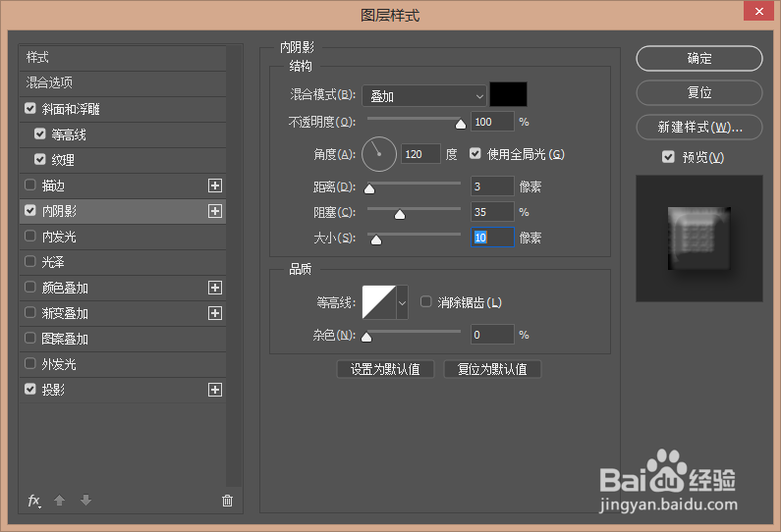Image resolution: width=781 pixels, height=532 pixels.
Task: Open the black shadow color swatch
Action: point(509,94)
